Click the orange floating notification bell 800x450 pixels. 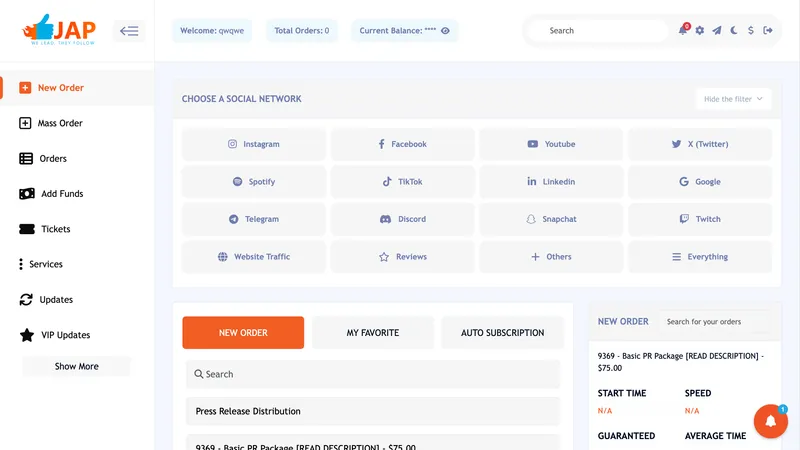click(771, 421)
